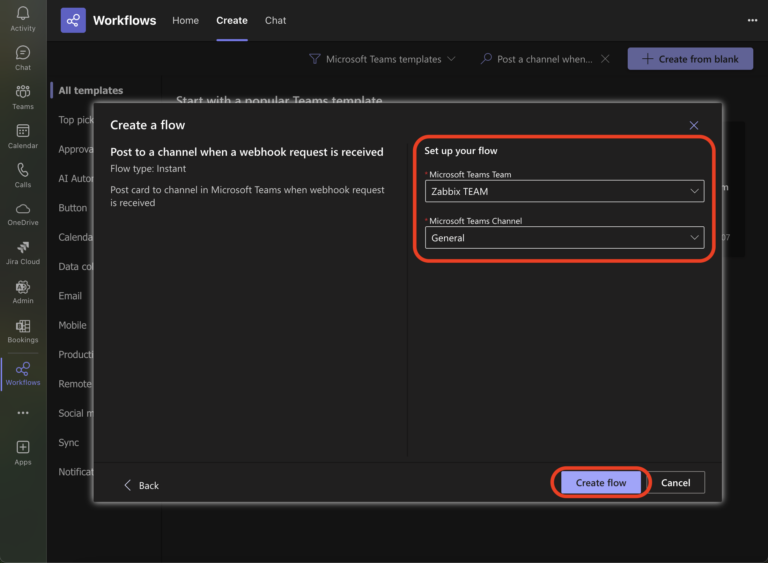This screenshot has width=768, height=563.
Task: Open OneDrive in the sidebar
Action: click(x=22, y=213)
